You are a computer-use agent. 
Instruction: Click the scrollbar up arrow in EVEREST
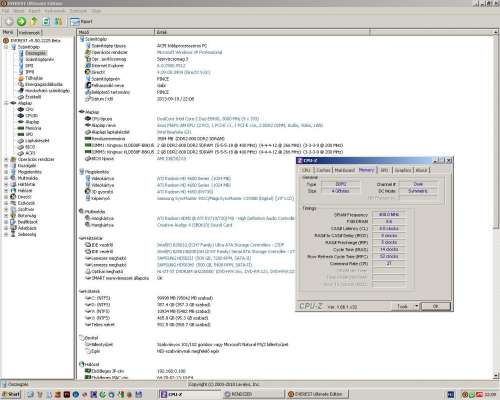[496, 32]
